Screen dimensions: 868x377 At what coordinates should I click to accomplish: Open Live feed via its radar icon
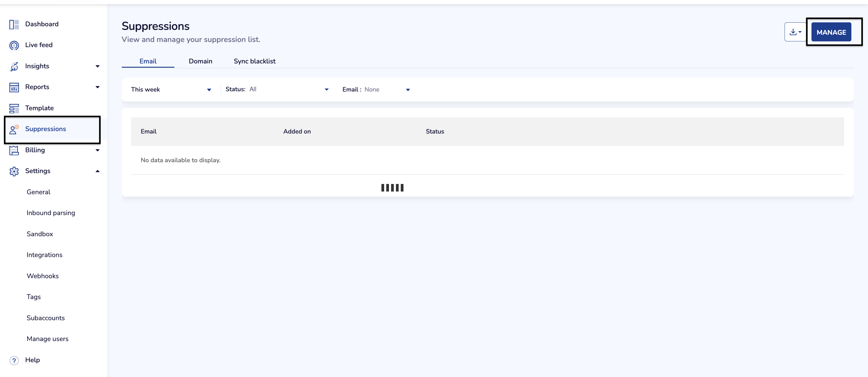pos(14,45)
